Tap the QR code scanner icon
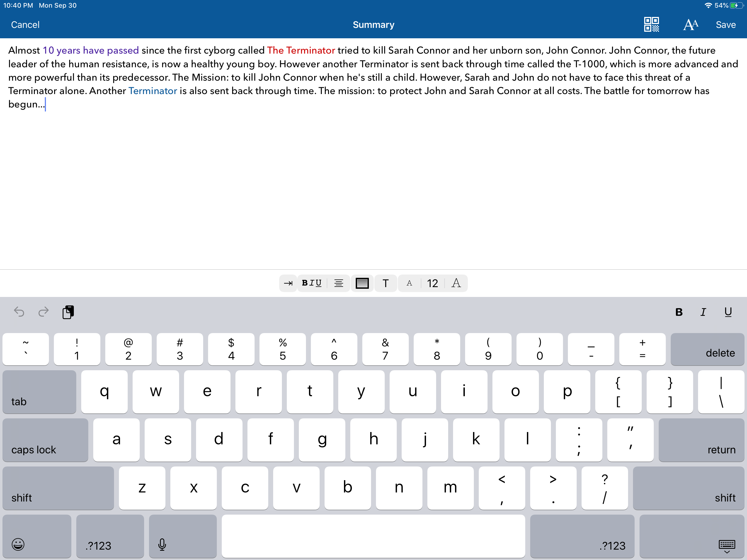This screenshot has height=560, width=747. 651,25
